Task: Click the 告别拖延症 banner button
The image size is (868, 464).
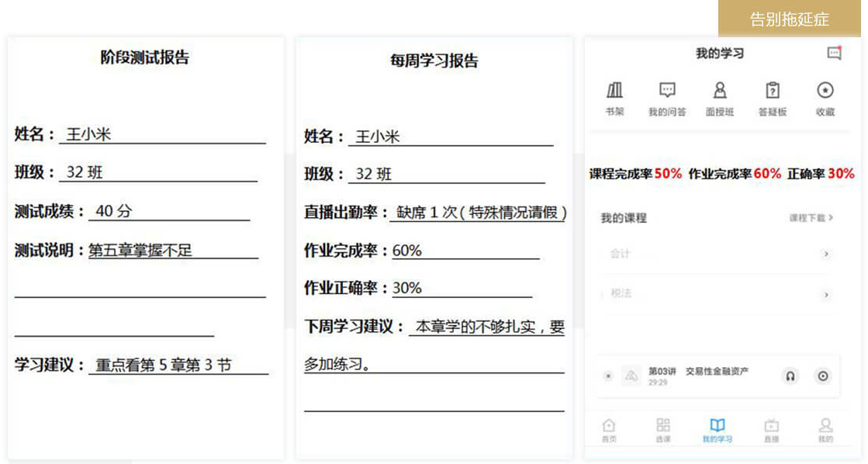Action: pyautogui.click(x=790, y=19)
